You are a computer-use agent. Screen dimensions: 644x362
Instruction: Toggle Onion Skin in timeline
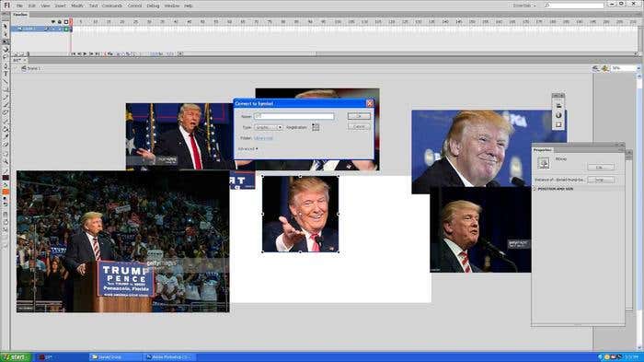(118, 54)
